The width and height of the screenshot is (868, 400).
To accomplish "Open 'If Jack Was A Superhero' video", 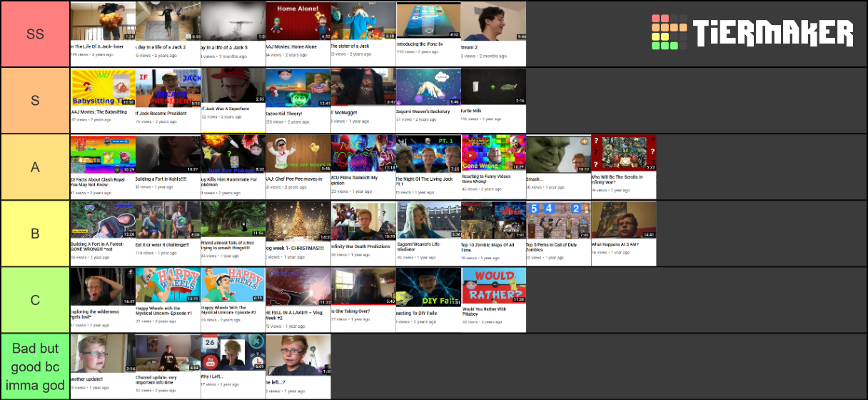I will [233, 100].
